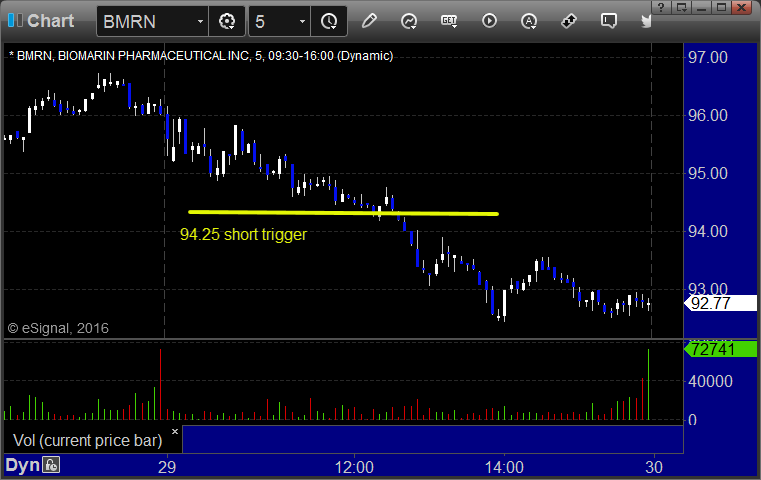The image size is (761, 480).
Task: Click the Chart window title label
Action: (x=50, y=21)
